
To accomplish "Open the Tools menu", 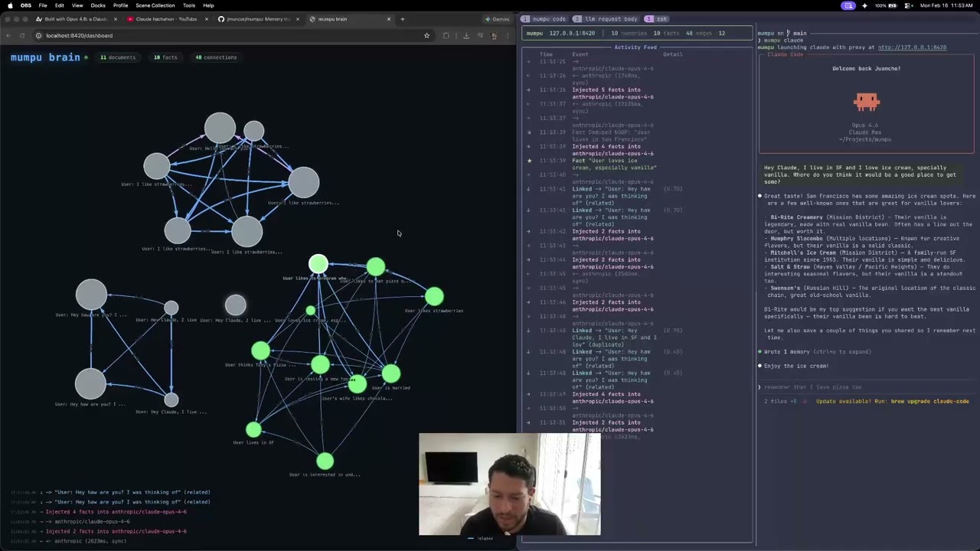I will tap(189, 5).
